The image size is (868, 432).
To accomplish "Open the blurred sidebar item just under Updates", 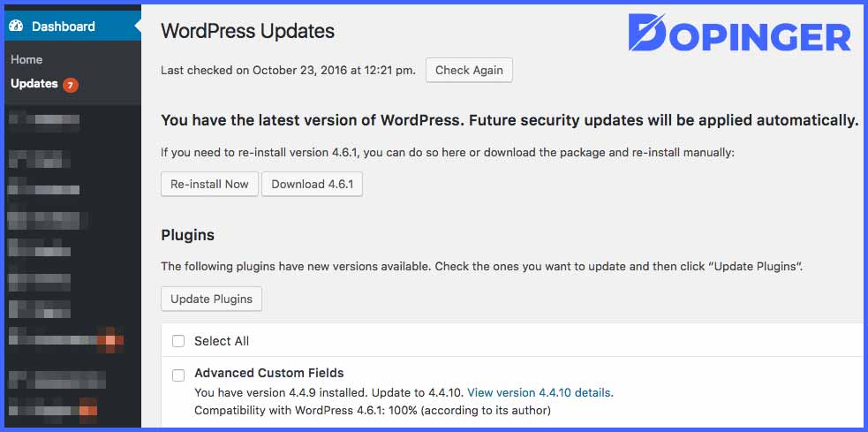I will pyautogui.click(x=44, y=119).
